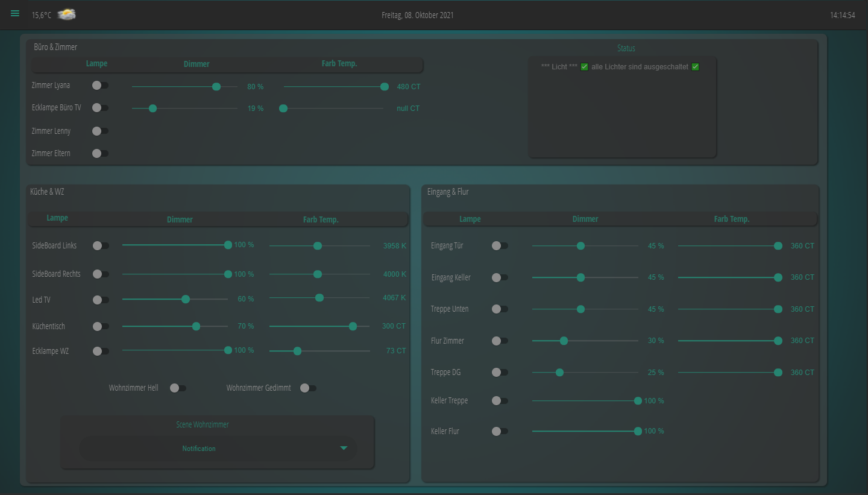The width and height of the screenshot is (868, 495).
Task: Toggle the Küchentisch lamp switch
Action: click(x=101, y=326)
